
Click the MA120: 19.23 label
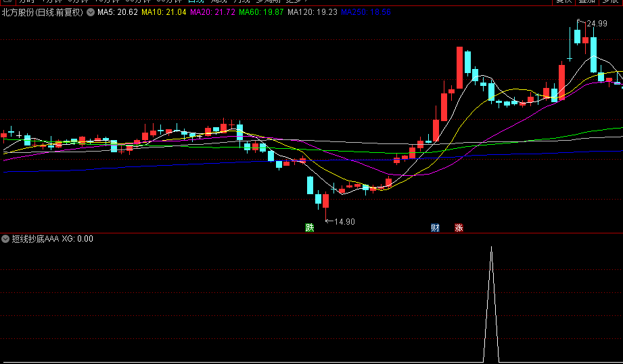click(313, 12)
